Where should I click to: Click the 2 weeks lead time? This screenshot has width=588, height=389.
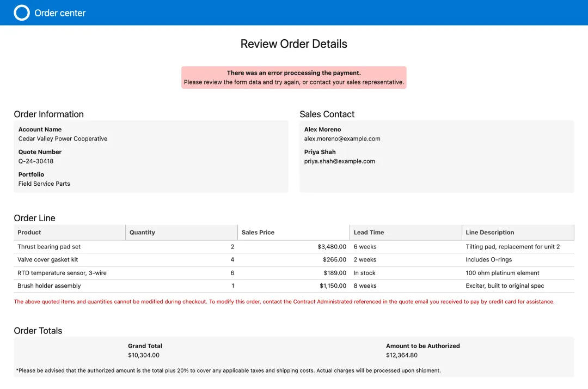(x=365, y=259)
